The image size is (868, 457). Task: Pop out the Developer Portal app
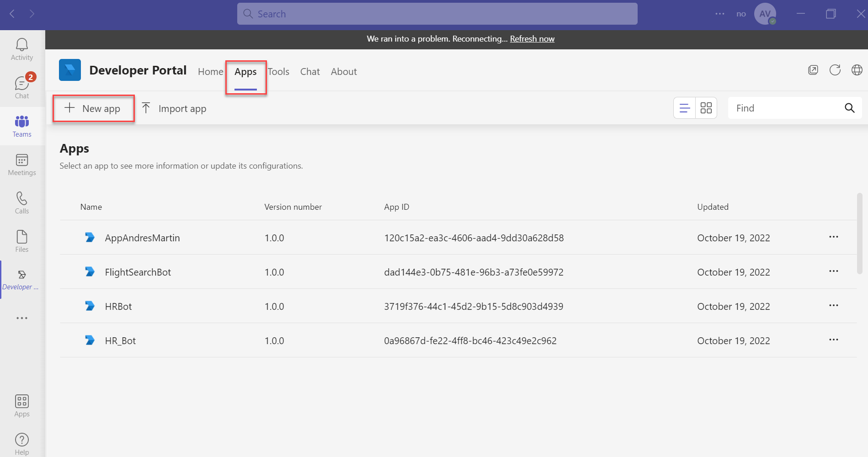coord(813,70)
